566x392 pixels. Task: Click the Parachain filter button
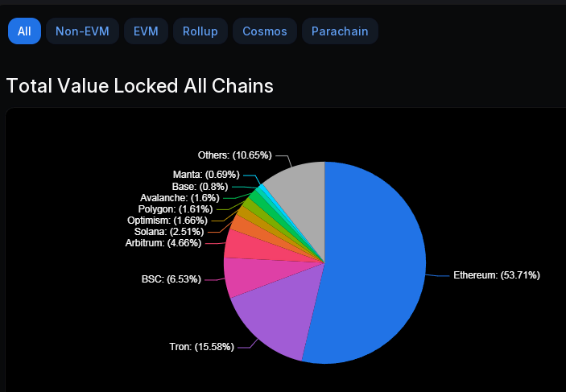click(x=340, y=31)
